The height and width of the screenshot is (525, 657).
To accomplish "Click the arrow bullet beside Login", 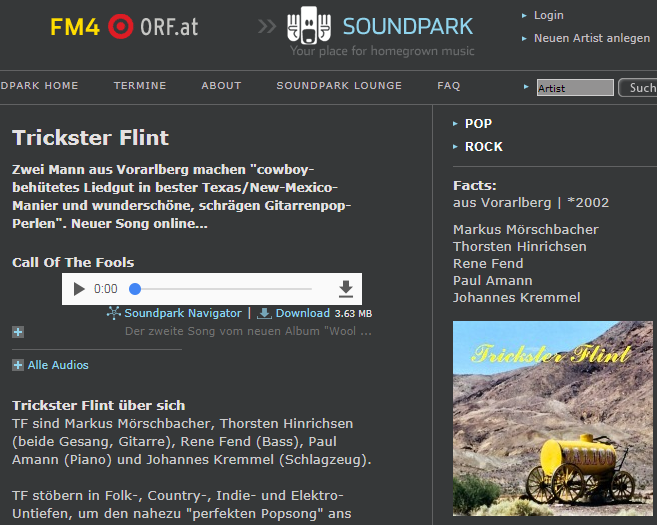I will coord(524,16).
